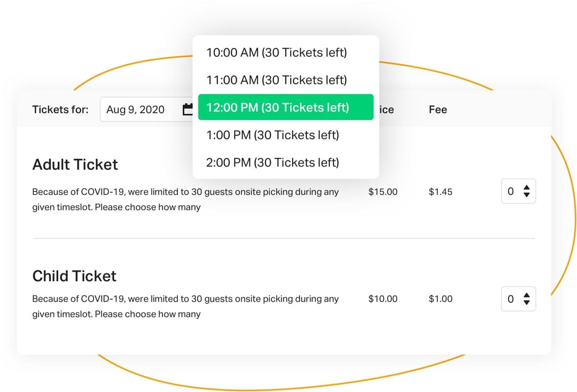Click the Fee column header
The height and width of the screenshot is (392, 577).
click(x=438, y=109)
